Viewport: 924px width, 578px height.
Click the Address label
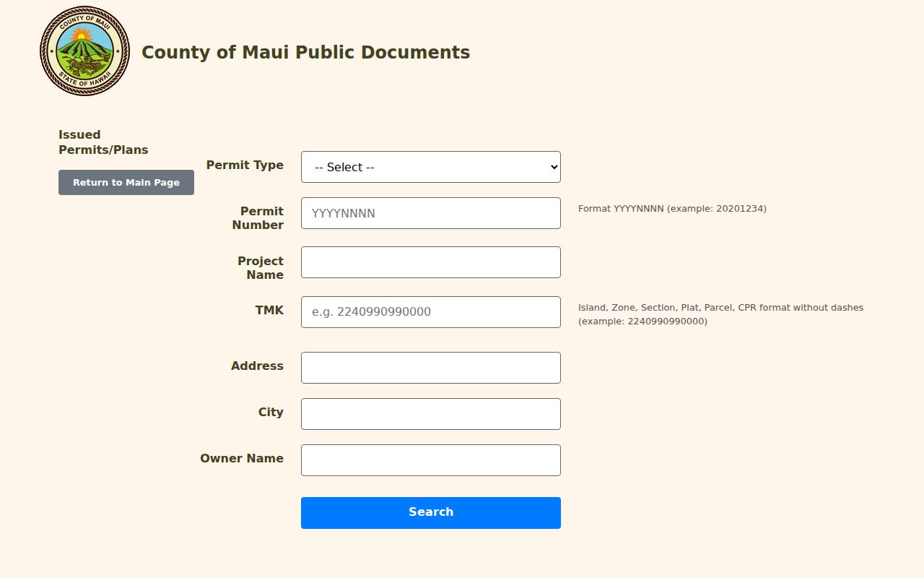coord(257,366)
